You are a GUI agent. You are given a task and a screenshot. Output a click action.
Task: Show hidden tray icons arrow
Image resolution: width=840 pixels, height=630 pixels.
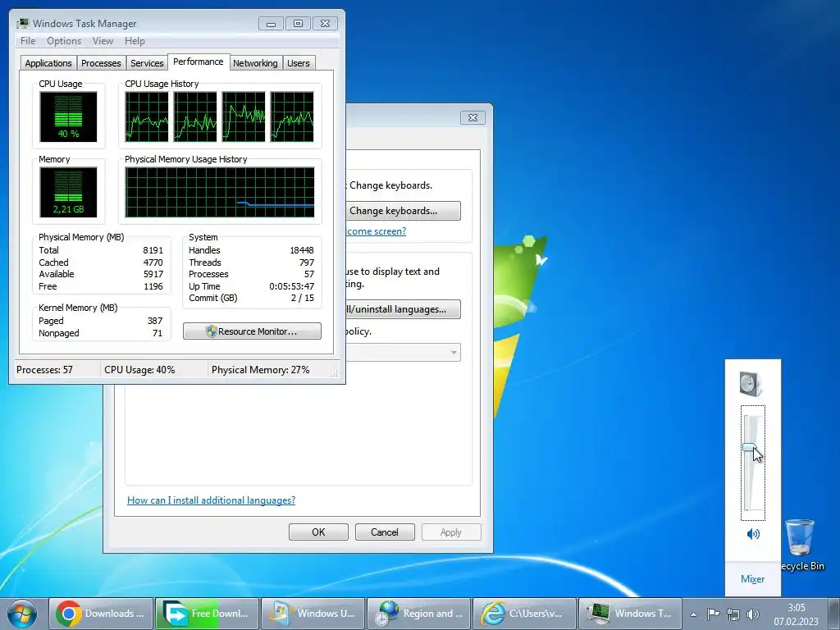click(693, 614)
